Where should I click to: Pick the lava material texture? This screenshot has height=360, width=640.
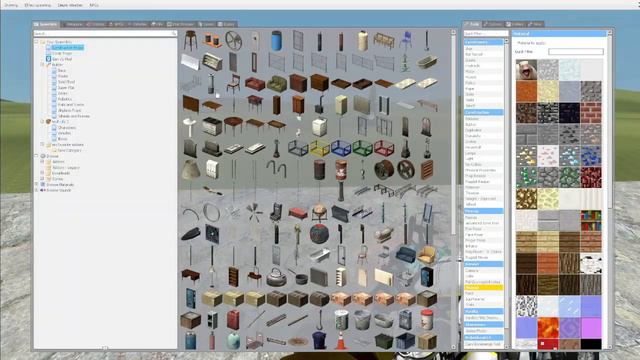[548, 328]
